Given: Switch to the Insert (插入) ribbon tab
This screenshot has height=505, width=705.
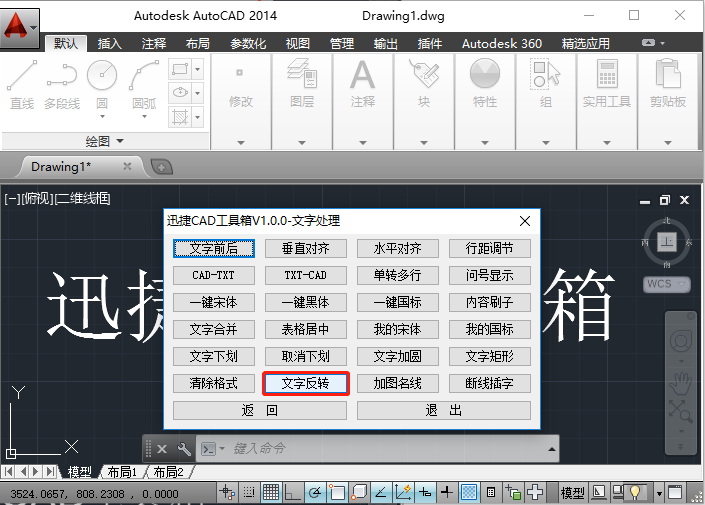Looking at the screenshot, I should tap(110, 44).
